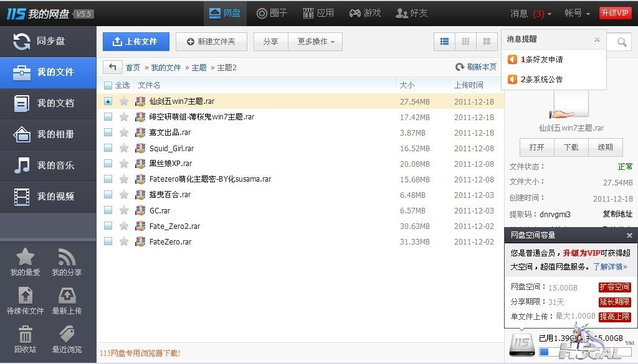Check the Fatezero萌化主题密 file checkbox
Image resolution: width=638 pixels, height=364 pixels.
click(108, 179)
